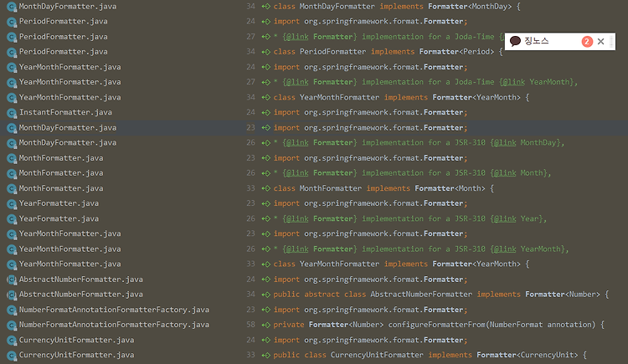Click usage arrow icon beside InstantFormatter line 24 import
Screen dimensions: 628x364
click(x=266, y=112)
